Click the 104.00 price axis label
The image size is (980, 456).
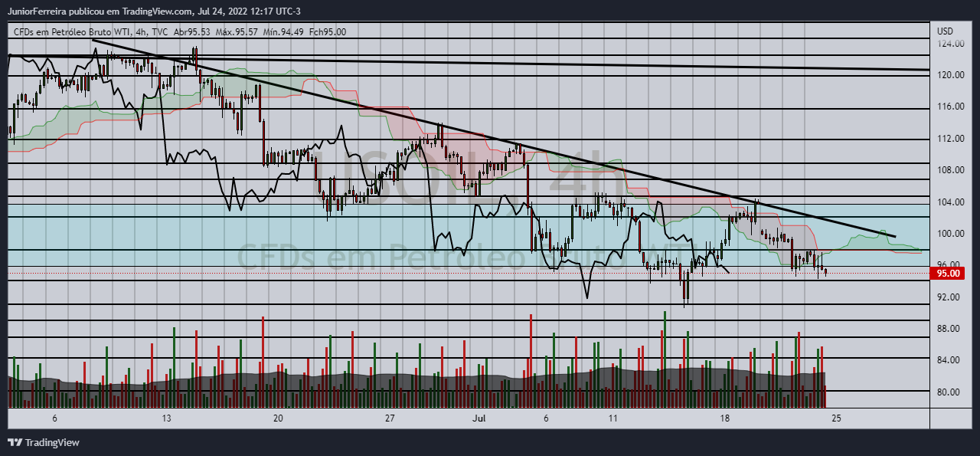coord(949,202)
